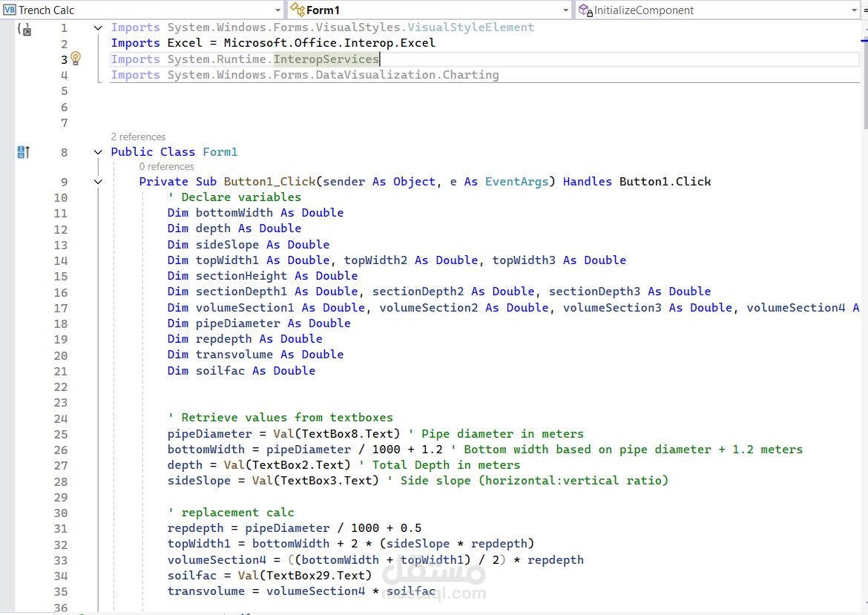This screenshot has width=868, height=615.
Task: Open the Form1 type dropdown arrow
Action: pos(565,10)
